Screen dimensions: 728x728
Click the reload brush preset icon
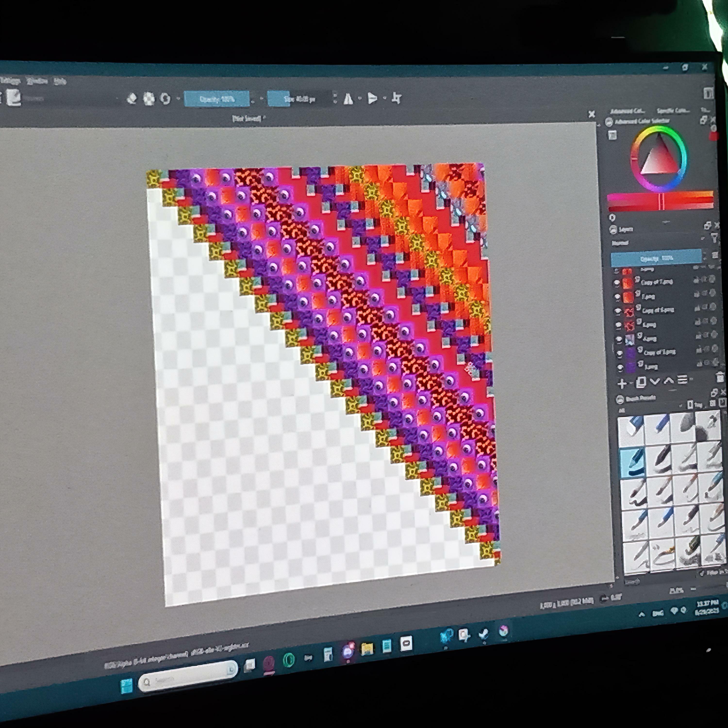tap(165, 99)
